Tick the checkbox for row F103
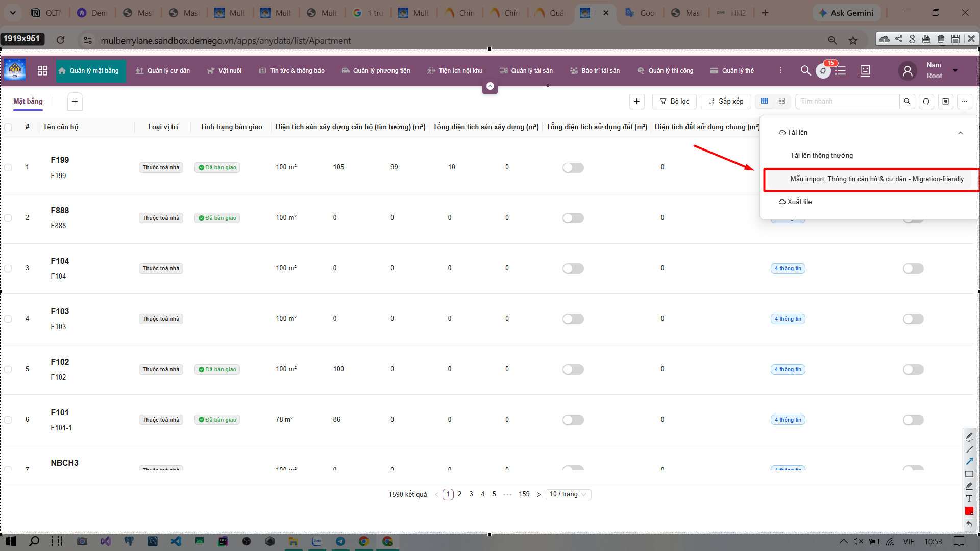The width and height of the screenshot is (980, 551). (x=8, y=319)
